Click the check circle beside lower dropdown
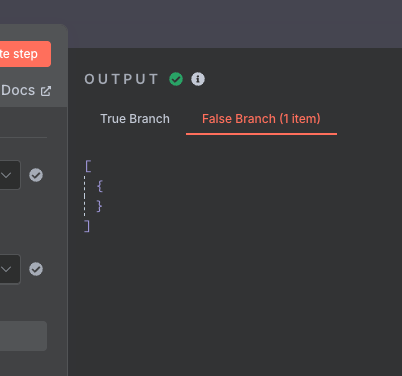This screenshot has width=402, height=376. point(36,269)
